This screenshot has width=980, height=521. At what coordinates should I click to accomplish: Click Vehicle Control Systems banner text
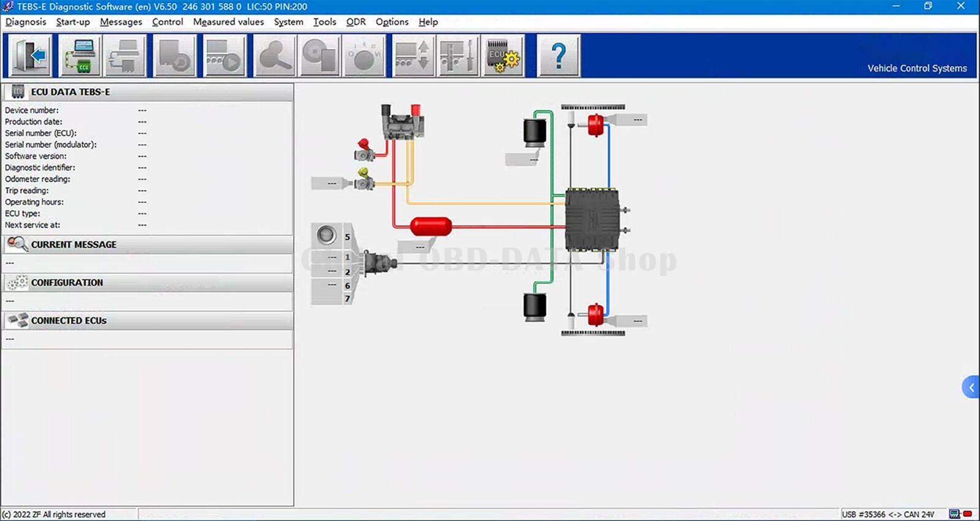(917, 68)
